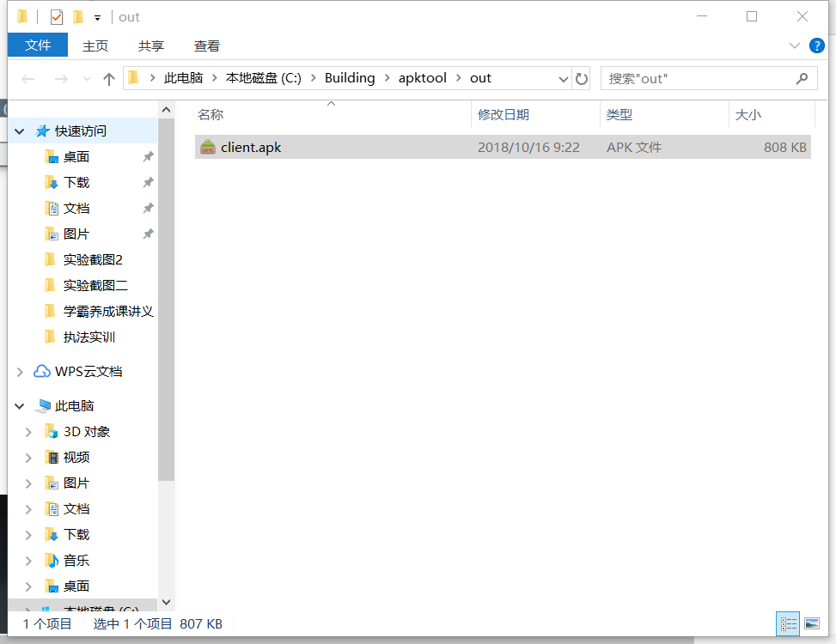Open the 音乐 folder icon
The image size is (836, 644).
(52, 561)
